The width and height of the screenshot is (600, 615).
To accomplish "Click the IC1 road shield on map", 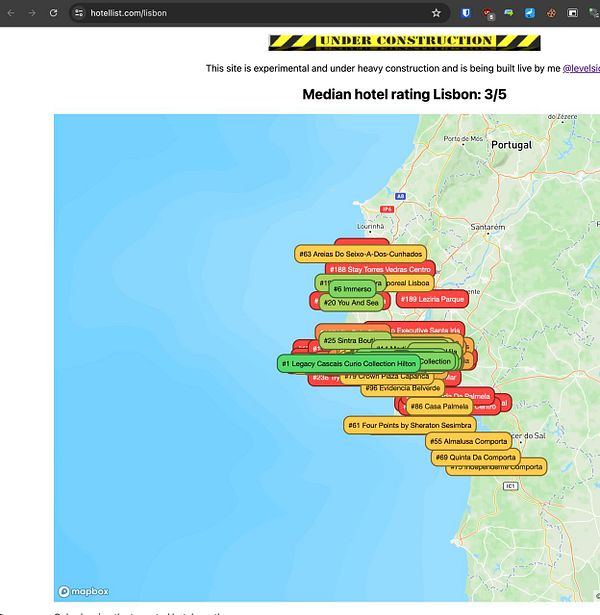I will click(x=511, y=486).
